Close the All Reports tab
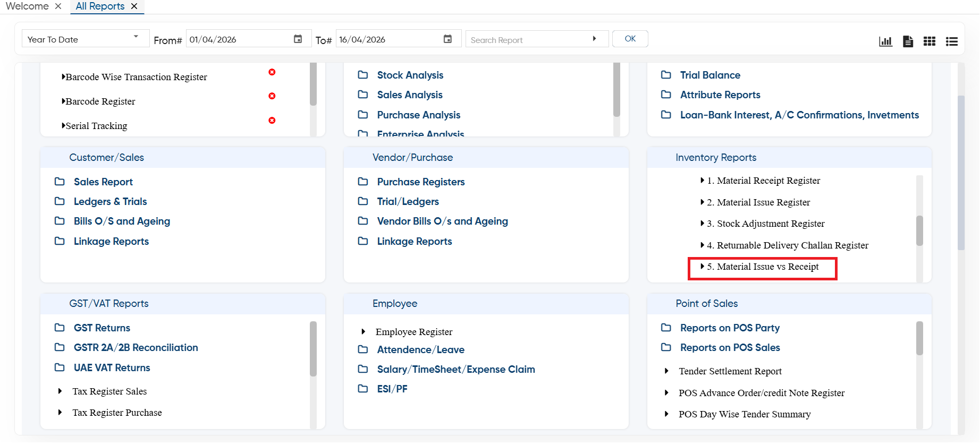 (134, 6)
